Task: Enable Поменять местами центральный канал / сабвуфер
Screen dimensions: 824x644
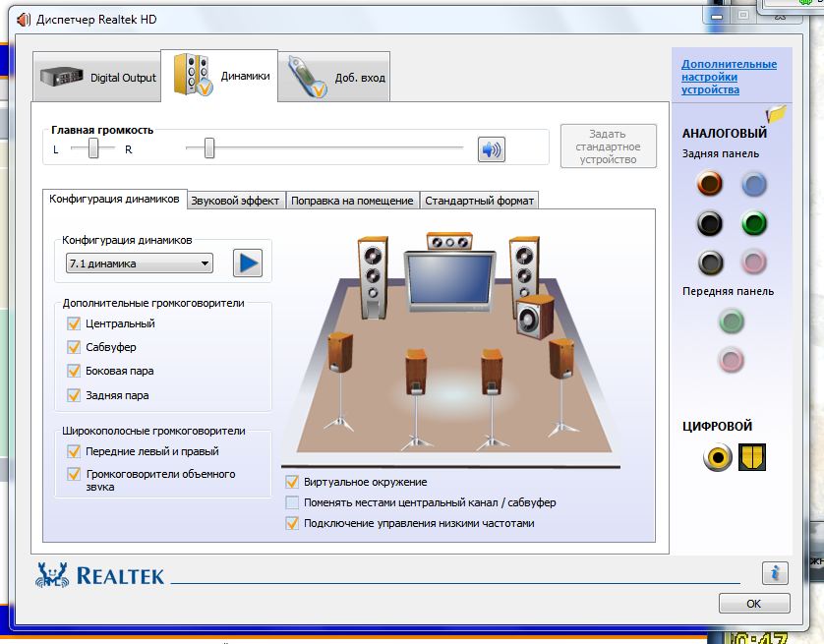Action: click(x=292, y=502)
